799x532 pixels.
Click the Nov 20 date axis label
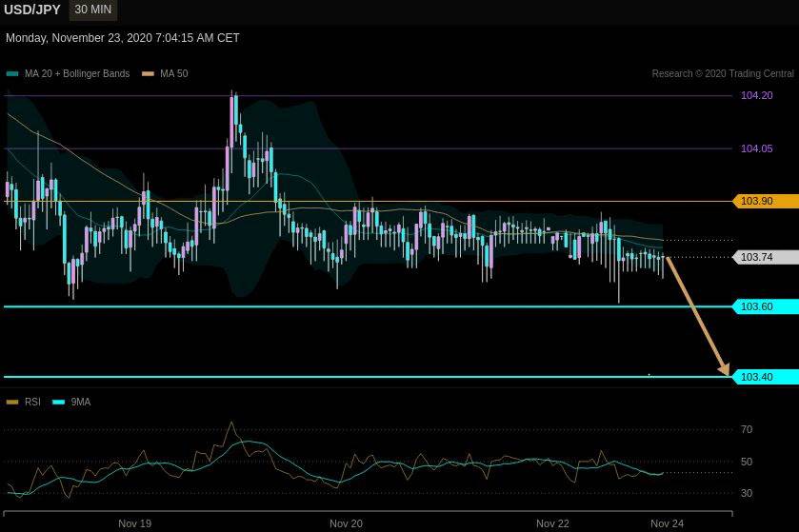point(346,523)
